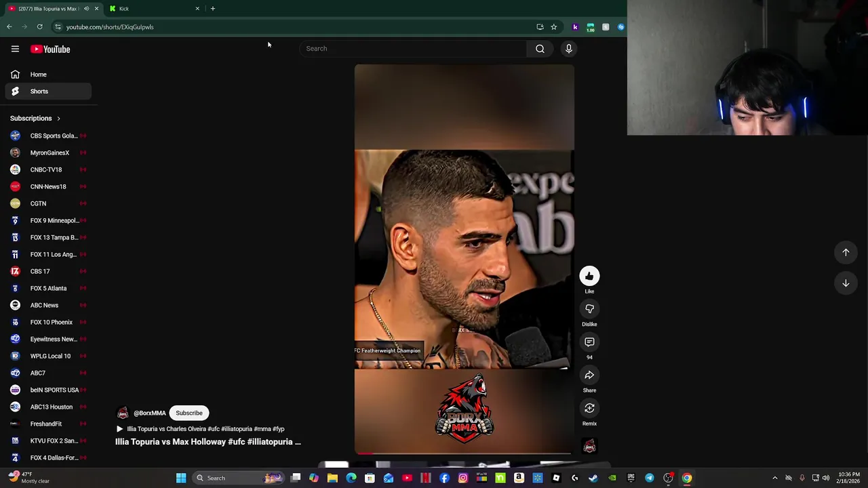This screenshot has width=868, height=488.
Task: Open File Explorer from the taskbar
Action: pos(332,478)
